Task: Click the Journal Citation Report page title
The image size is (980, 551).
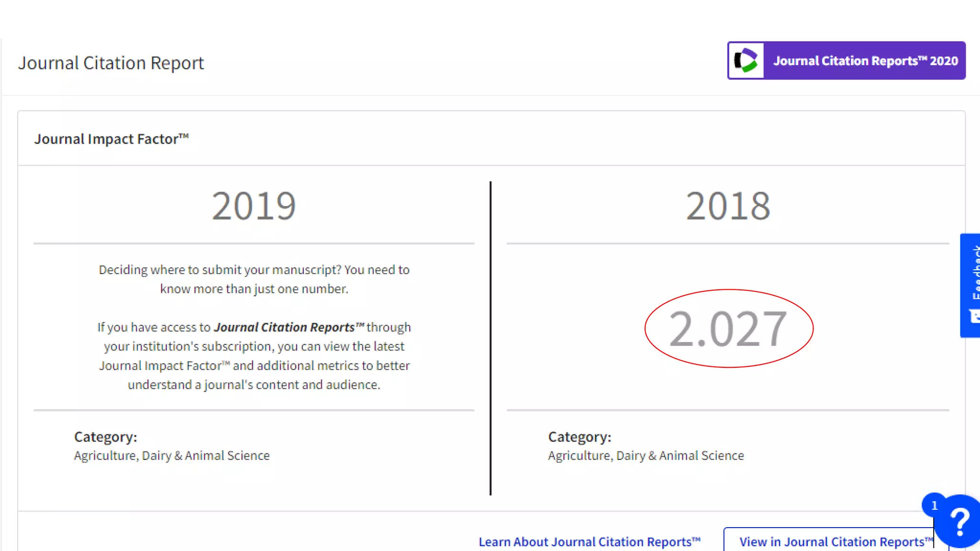Action: (x=111, y=63)
